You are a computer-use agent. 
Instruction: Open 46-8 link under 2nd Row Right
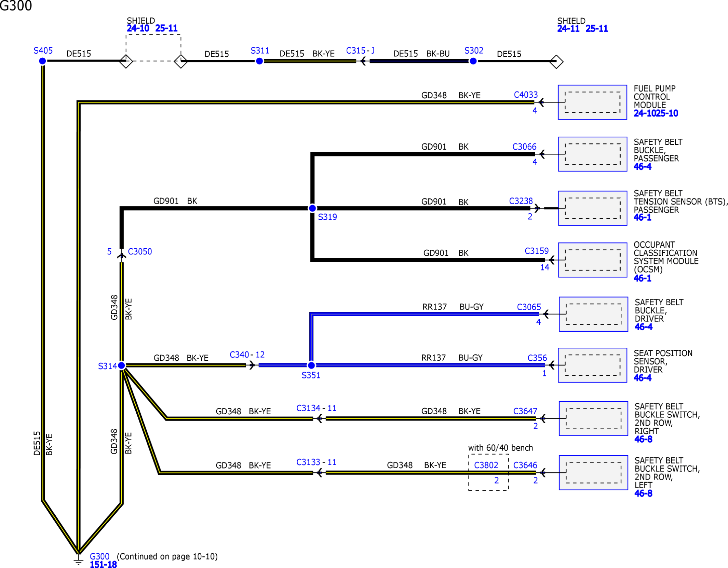click(644, 439)
